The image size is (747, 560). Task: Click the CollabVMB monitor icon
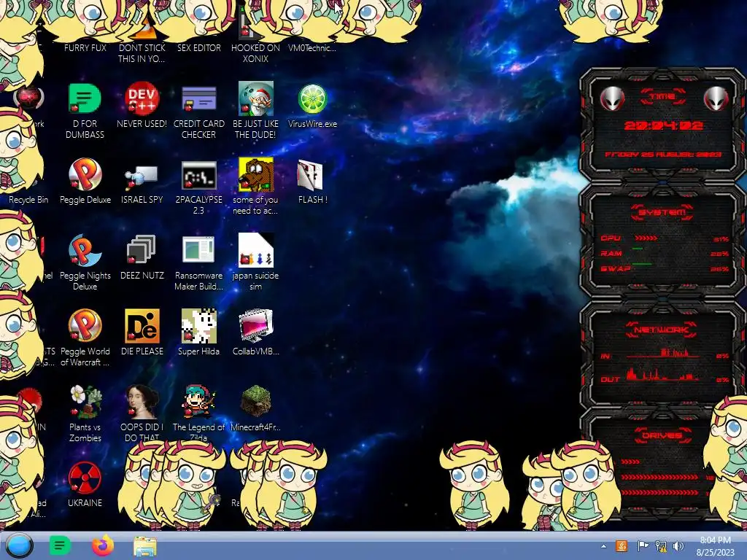[256, 326]
